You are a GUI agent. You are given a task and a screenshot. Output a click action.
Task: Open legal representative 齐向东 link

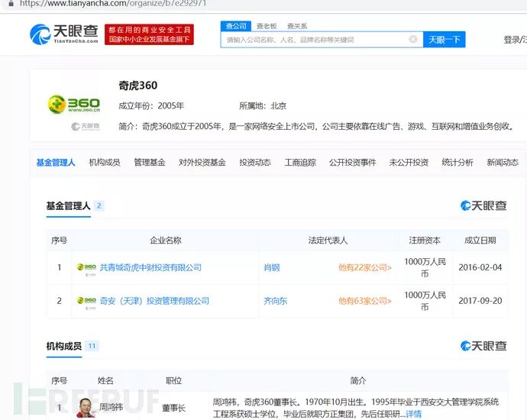click(276, 301)
